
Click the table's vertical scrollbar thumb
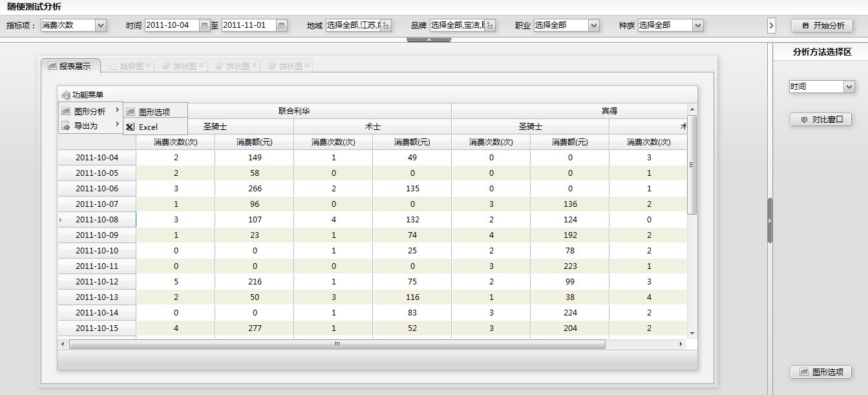[x=692, y=165]
